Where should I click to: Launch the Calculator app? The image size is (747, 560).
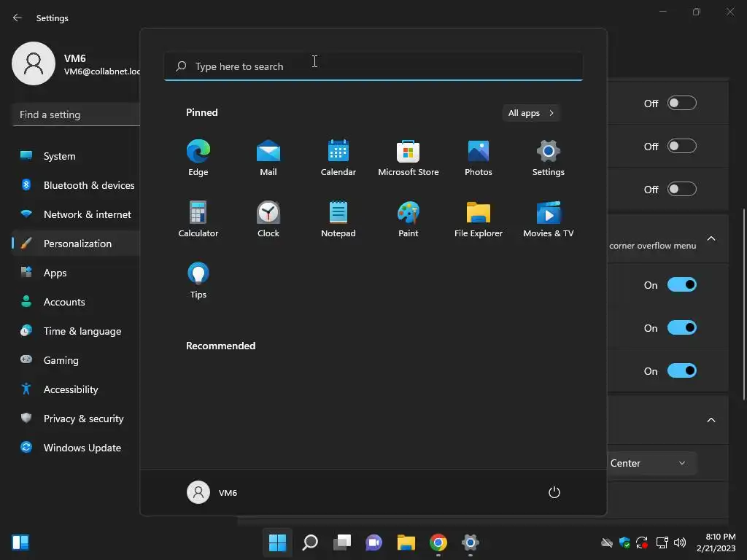coord(198,219)
